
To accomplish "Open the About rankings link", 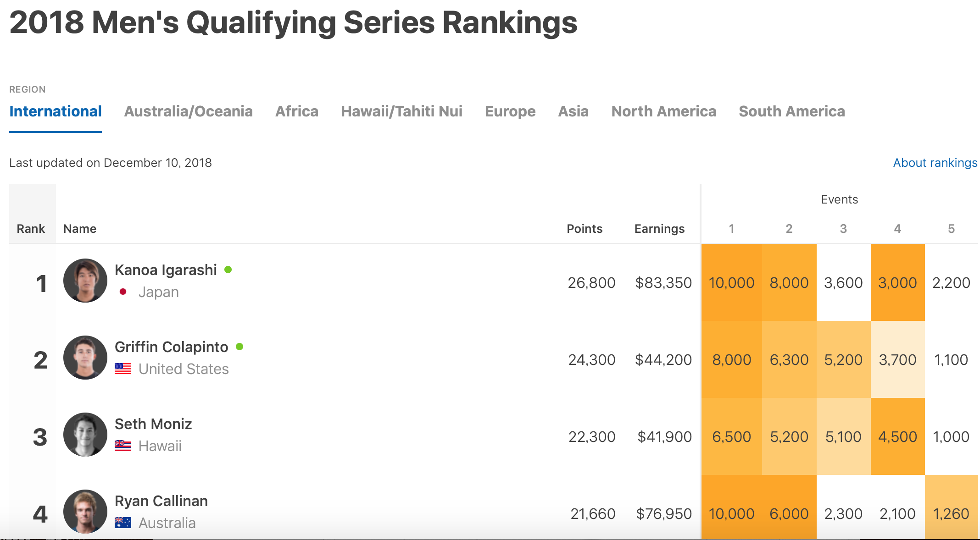I will tap(935, 163).
